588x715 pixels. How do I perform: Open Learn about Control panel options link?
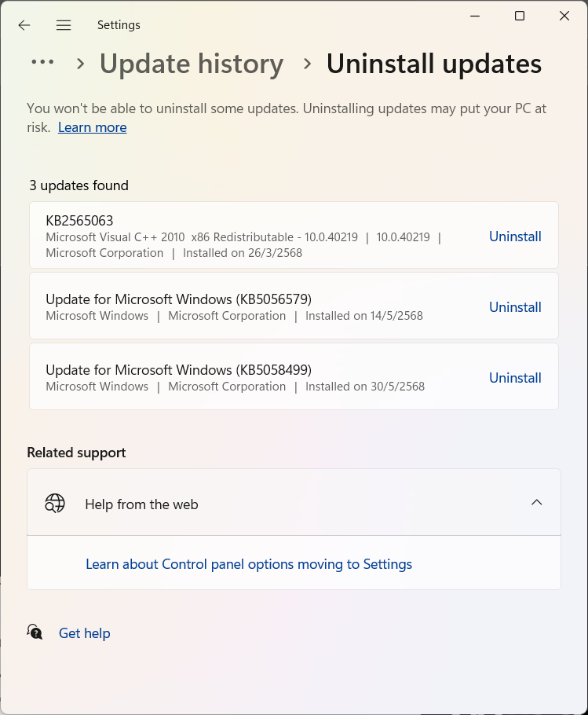click(x=249, y=564)
